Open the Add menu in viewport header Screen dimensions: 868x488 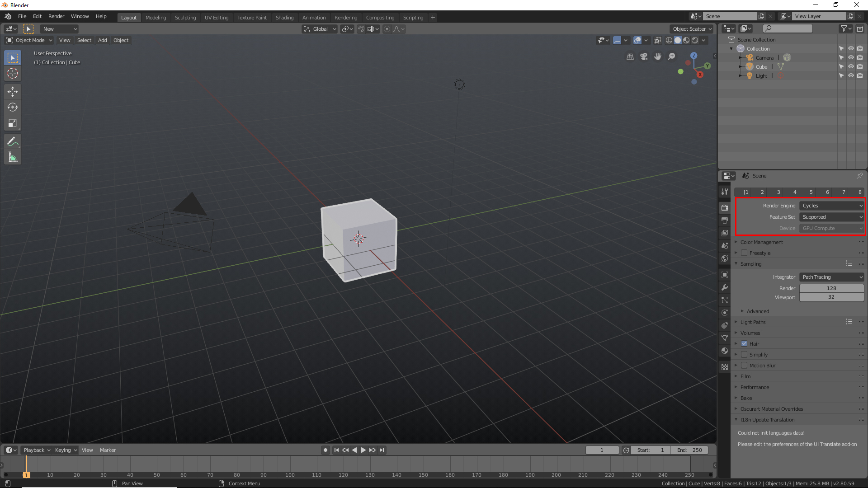[x=103, y=40]
